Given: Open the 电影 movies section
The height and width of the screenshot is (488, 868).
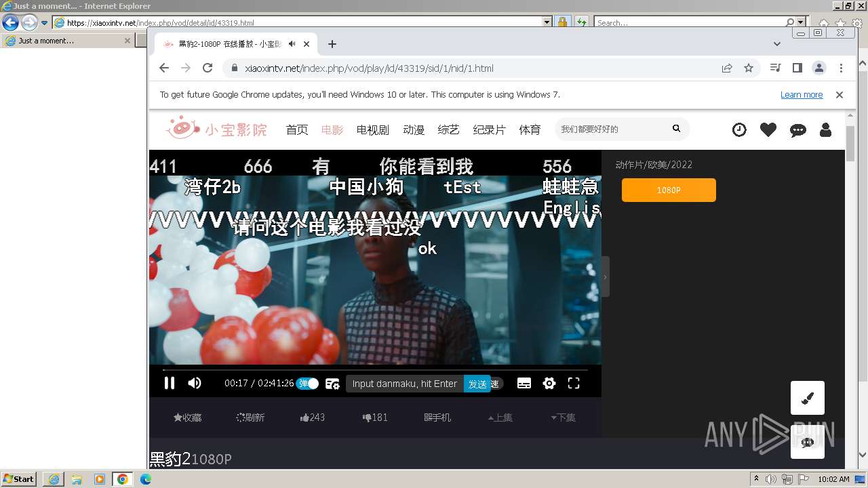Looking at the screenshot, I should (x=332, y=129).
